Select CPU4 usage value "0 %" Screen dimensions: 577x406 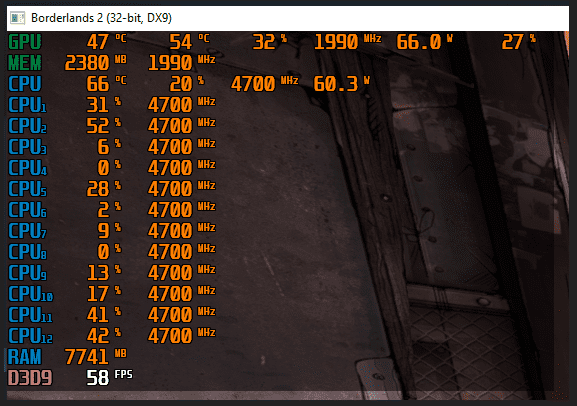pos(109,167)
